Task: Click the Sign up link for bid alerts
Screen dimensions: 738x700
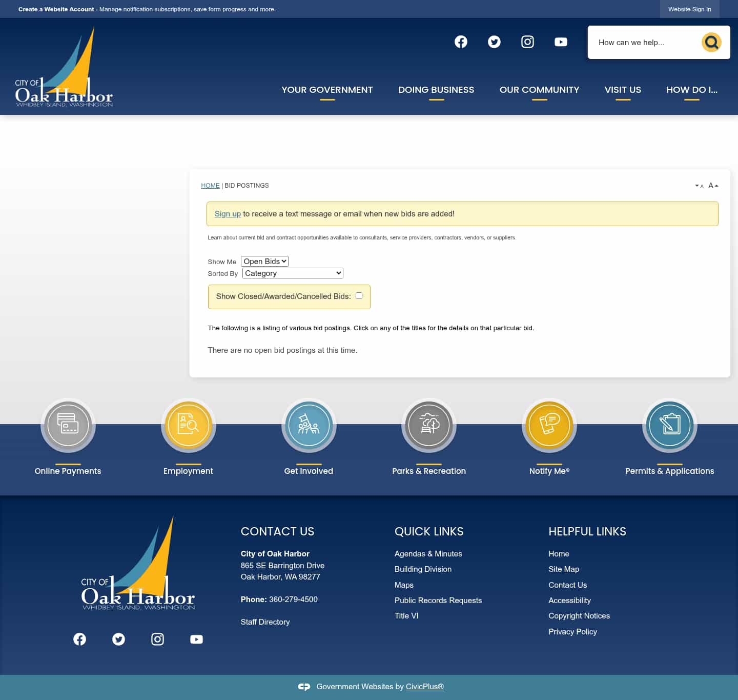Action: click(x=228, y=214)
